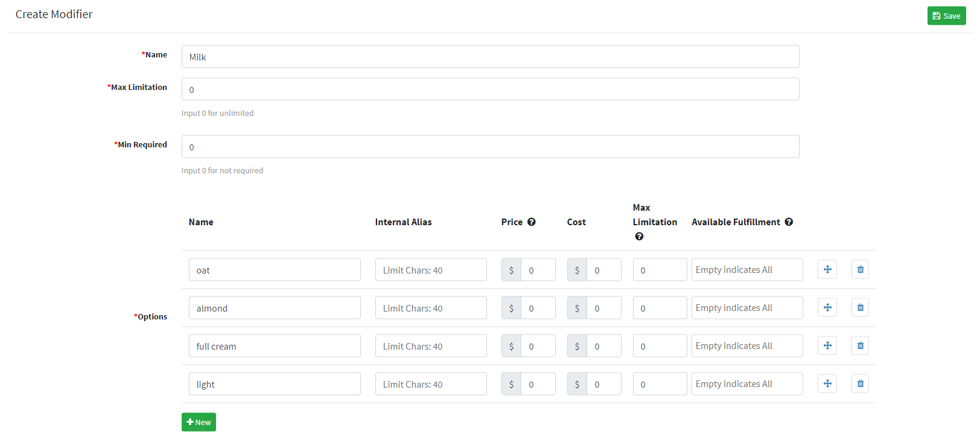Expand Available Fulfillment field for light
This screenshot has width=980, height=445.
tap(746, 384)
